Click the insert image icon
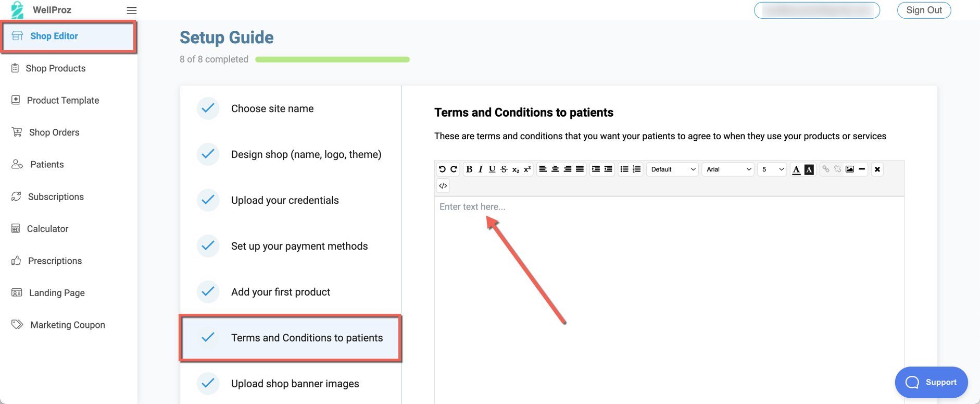The height and width of the screenshot is (404, 980). point(850,169)
